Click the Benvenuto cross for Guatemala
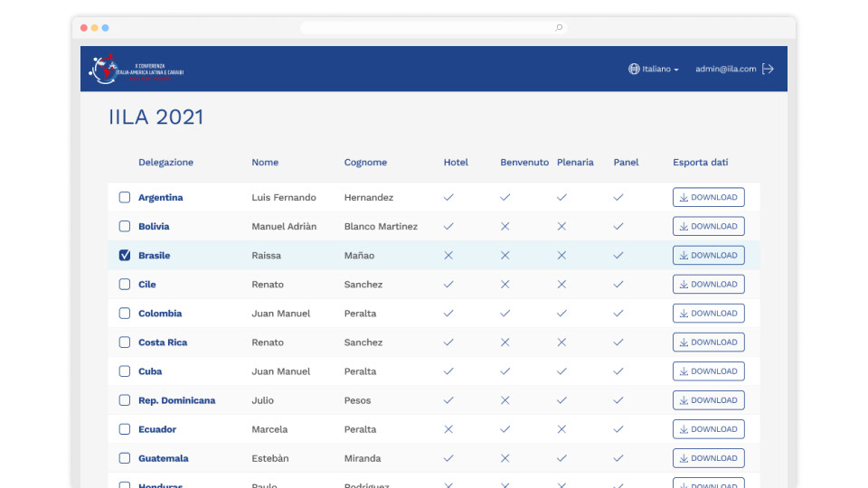 point(505,458)
